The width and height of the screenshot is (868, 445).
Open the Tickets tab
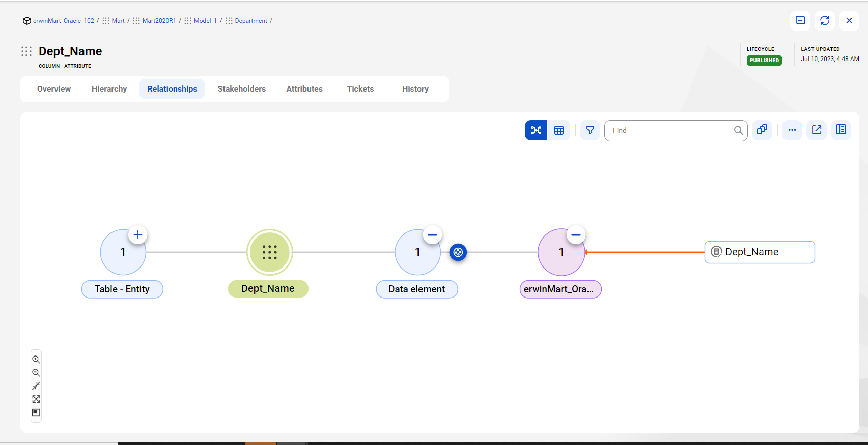(x=360, y=89)
